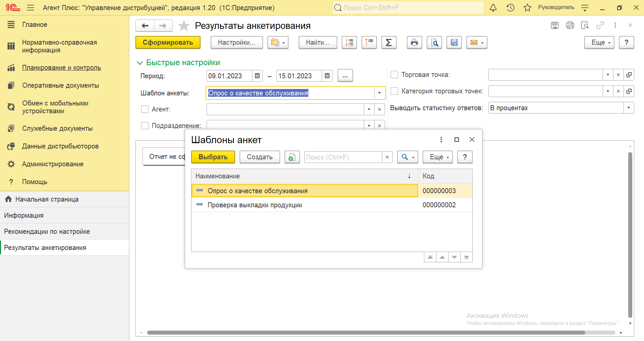Open Еще dropdown in Шаблоны анкет dialog
This screenshot has width=644, height=341.
click(x=438, y=157)
